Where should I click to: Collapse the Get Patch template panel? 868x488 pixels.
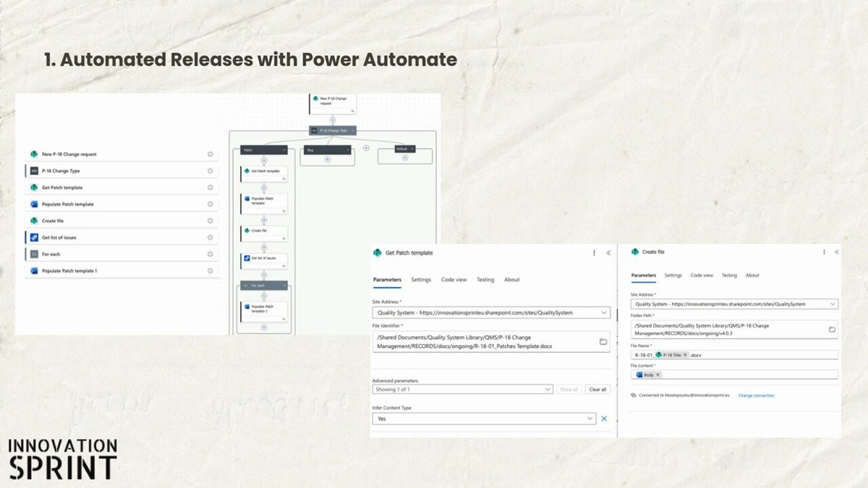[608, 253]
